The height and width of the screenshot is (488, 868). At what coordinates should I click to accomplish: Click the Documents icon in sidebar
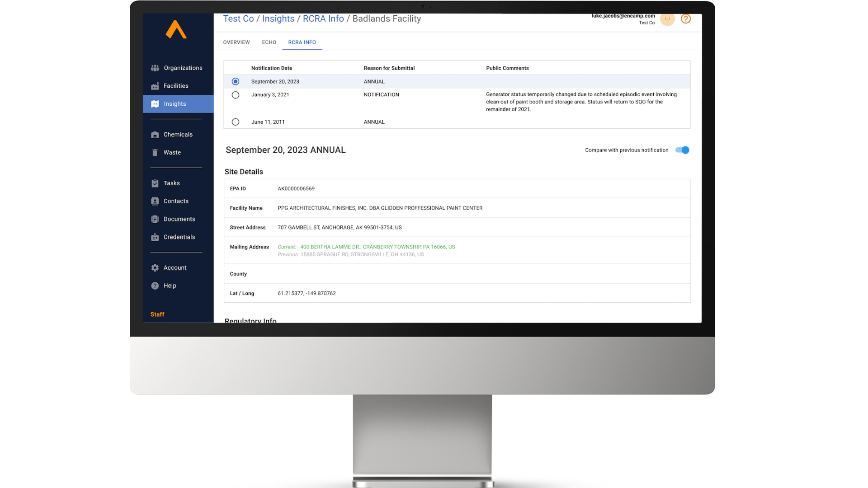click(x=155, y=219)
